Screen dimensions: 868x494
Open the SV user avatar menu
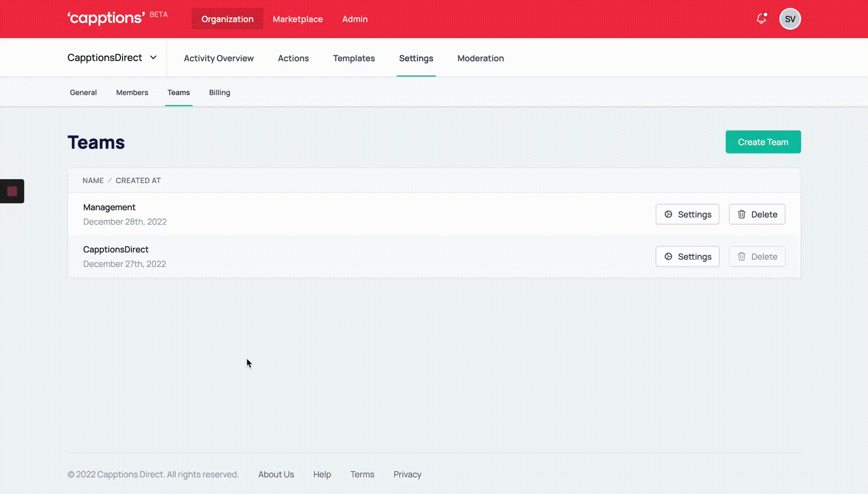pos(790,19)
